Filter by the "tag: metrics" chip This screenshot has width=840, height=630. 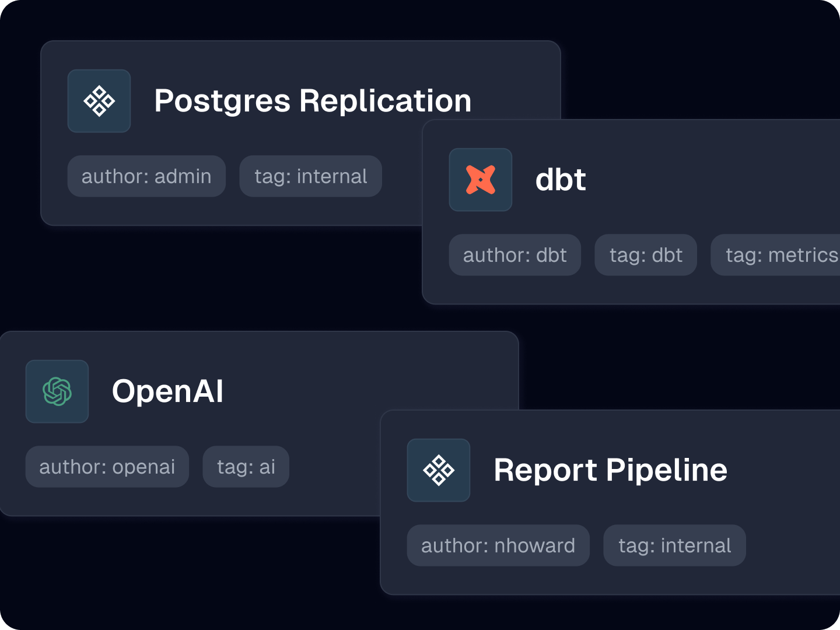[776, 255]
